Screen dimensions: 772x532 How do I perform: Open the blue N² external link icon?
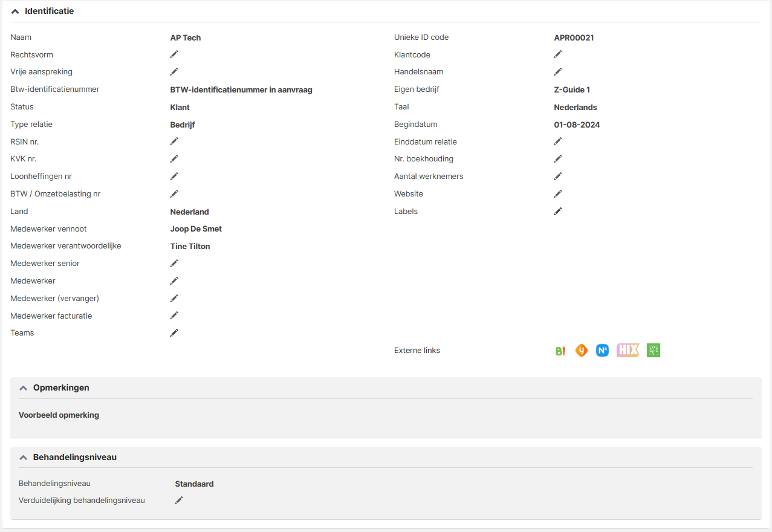tap(602, 351)
